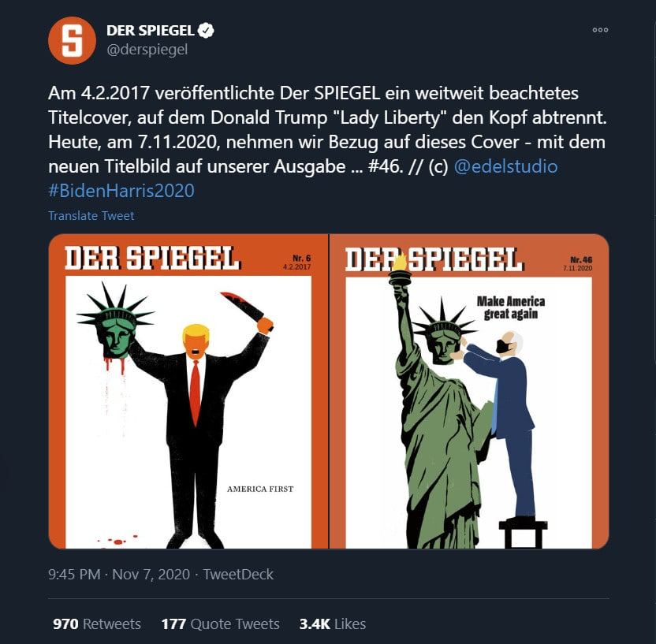Click the TweetDeck source label
The width and height of the screenshot is (656, 644).
(x=238, y=574)
